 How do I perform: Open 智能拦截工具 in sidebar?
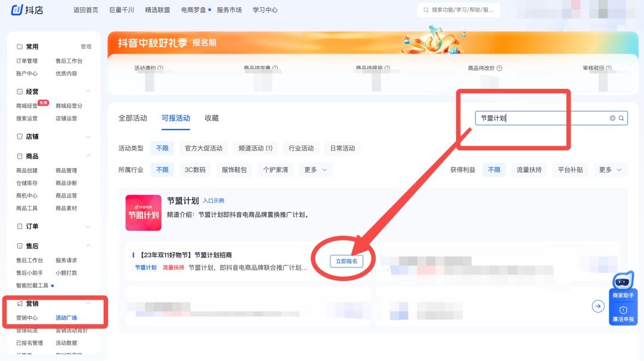click(x=32, y=285)
